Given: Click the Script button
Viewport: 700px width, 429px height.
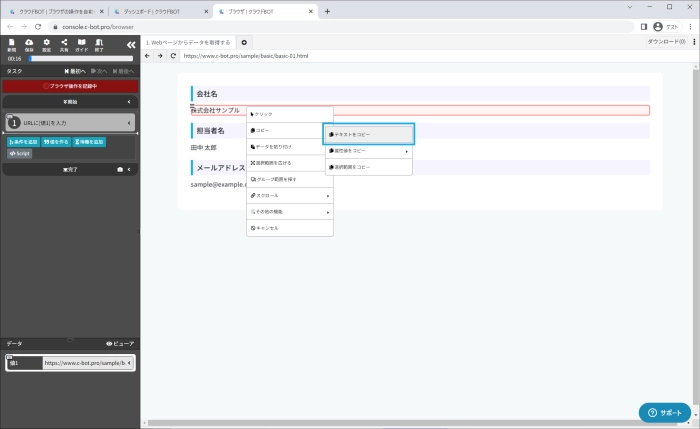Looking at the screenshot, I should pos(20,154).
